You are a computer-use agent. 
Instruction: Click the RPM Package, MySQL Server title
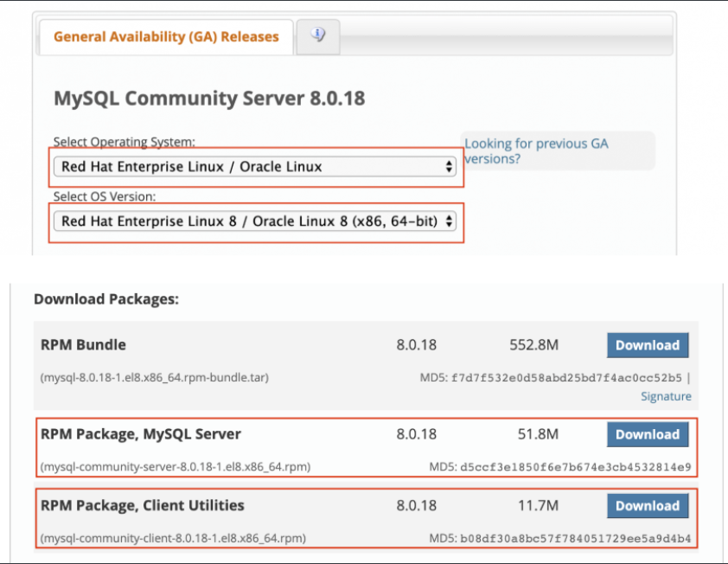coord(141,434)
